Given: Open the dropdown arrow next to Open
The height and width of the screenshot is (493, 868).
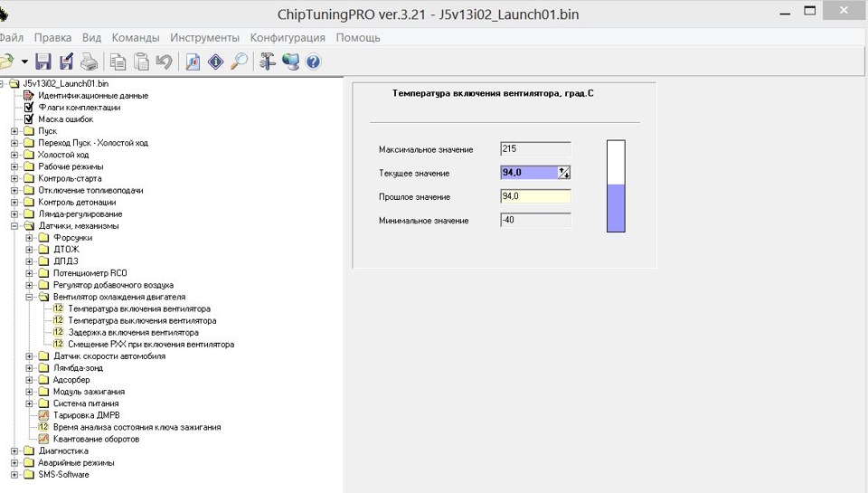Looking at the screenshot, I should 24,62.
